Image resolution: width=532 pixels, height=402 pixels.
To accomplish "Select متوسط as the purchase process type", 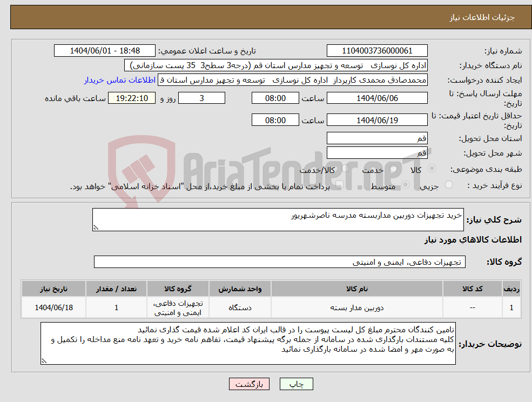I will point(406,184).
